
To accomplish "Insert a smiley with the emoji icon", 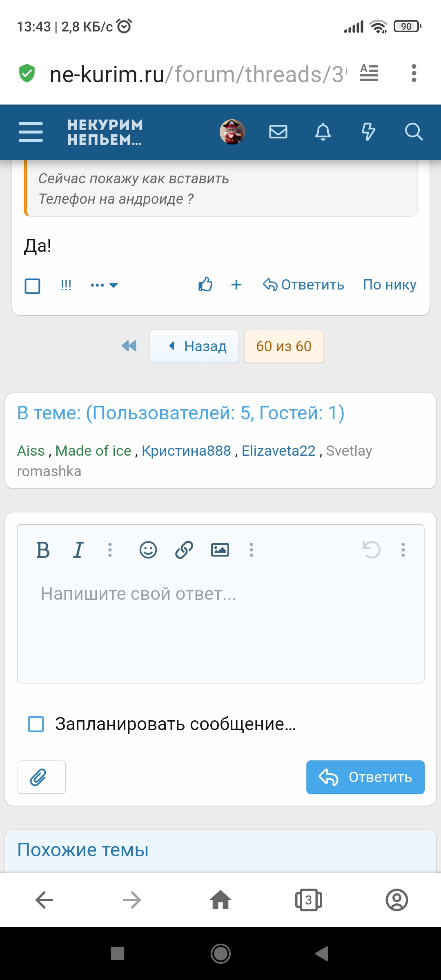I will point(148,550).
